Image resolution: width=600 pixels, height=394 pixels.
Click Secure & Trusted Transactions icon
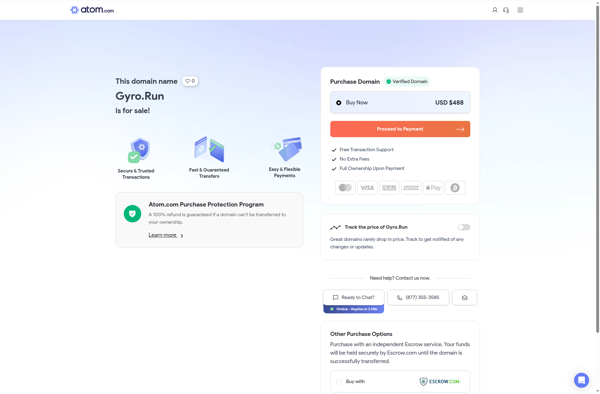tap(139, 150)
